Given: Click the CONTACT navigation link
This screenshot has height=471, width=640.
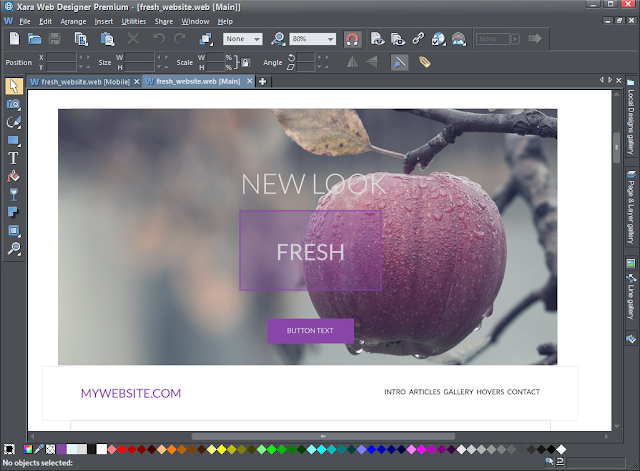Looking at the screenshot, I should tap(523, 392).
